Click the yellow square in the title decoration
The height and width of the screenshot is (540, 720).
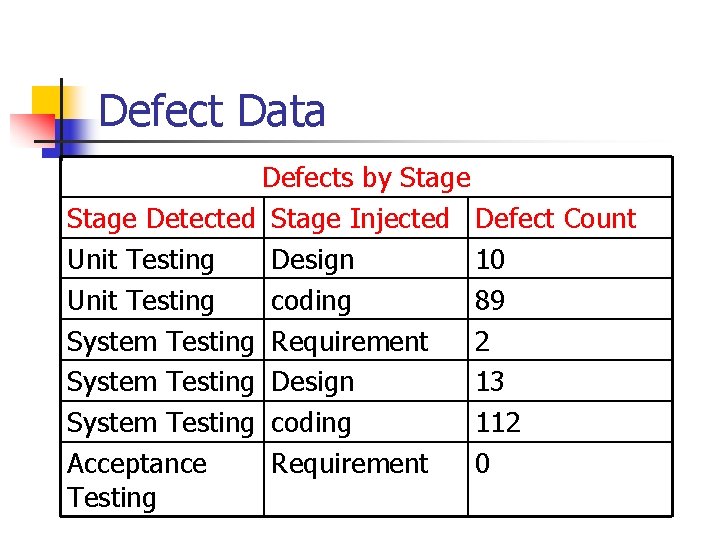pyautogui.click(x=46, y=101)
